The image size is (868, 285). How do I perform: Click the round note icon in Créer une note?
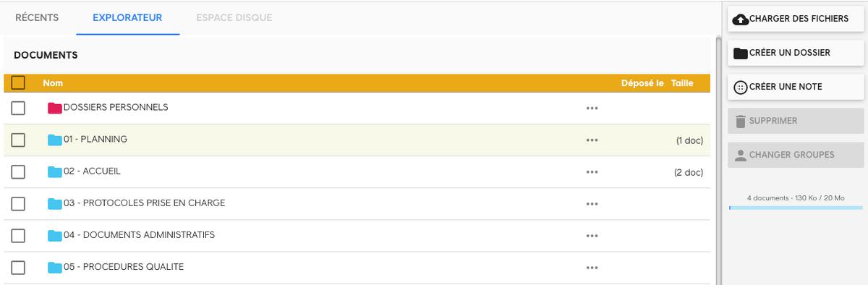click(741, 88)
